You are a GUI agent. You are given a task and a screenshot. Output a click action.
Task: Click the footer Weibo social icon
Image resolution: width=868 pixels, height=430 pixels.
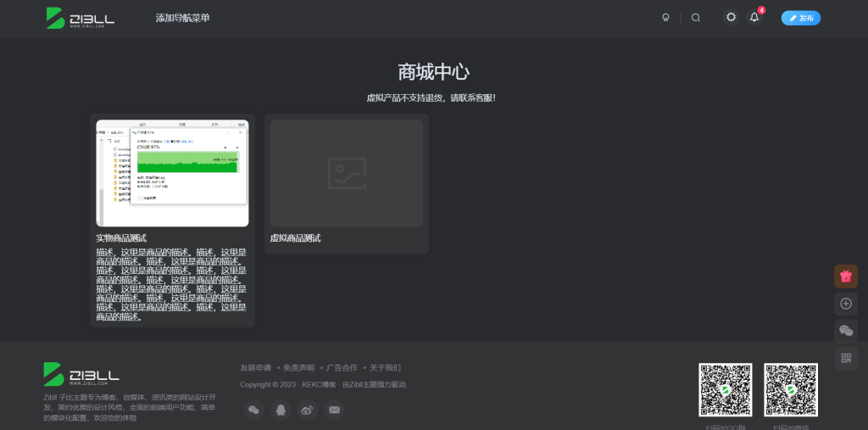click(x=307, y=410)
